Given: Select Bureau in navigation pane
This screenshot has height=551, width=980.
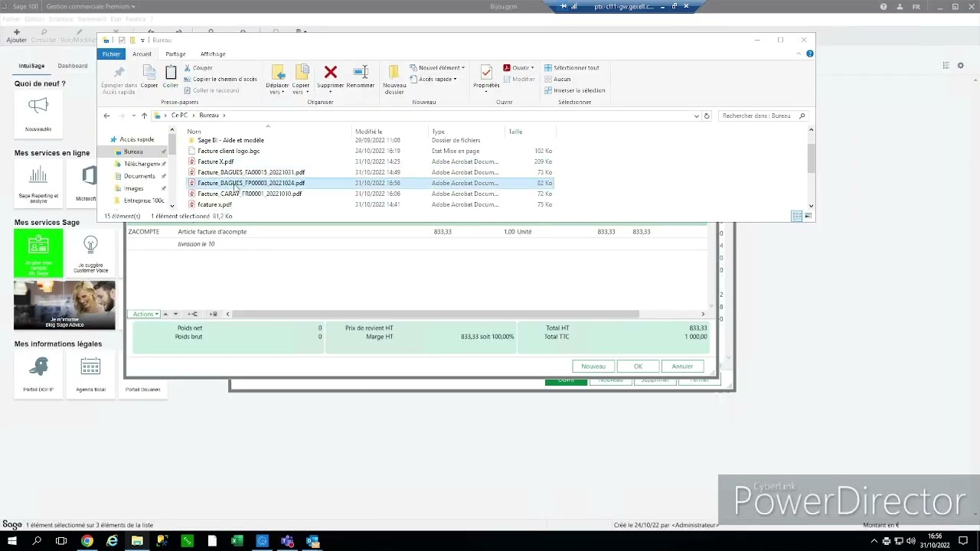Looking at the screenshot, I should [x=133, y=152].
